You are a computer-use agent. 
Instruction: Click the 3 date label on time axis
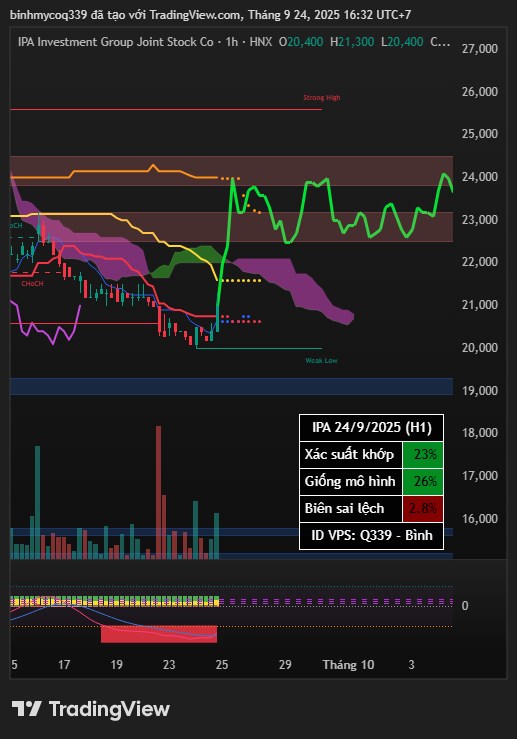[411, 665]
